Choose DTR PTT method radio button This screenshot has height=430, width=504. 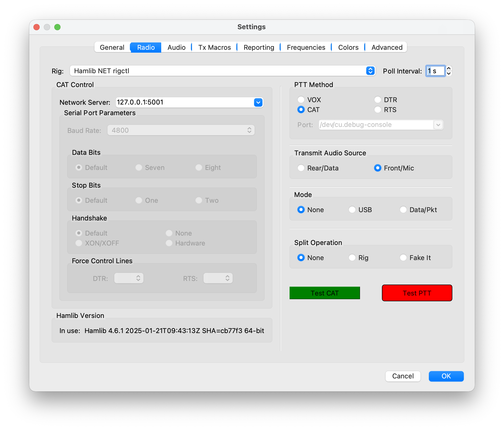pyautogui.click(x=377, y=100)
